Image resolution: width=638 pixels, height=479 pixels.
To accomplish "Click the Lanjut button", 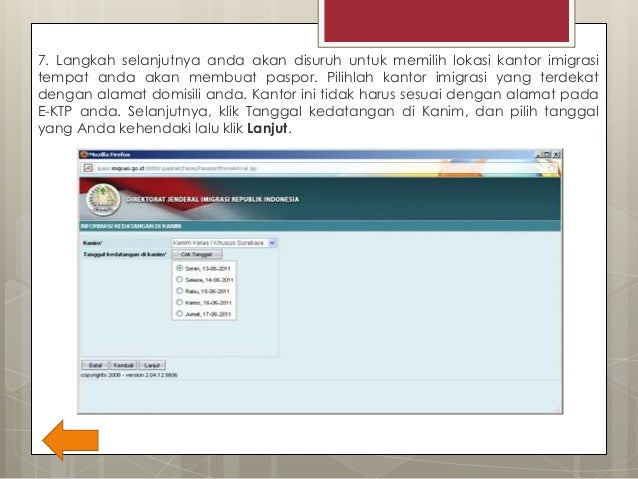I will click(152, 365).
